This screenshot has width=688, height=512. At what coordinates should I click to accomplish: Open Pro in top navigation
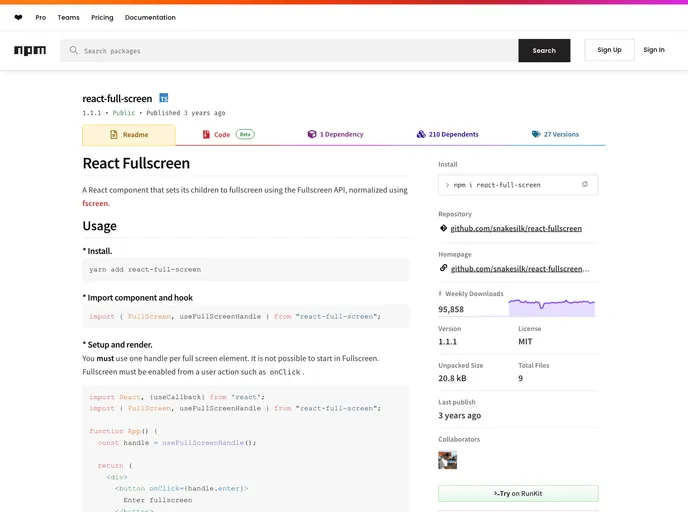point(41,18)
